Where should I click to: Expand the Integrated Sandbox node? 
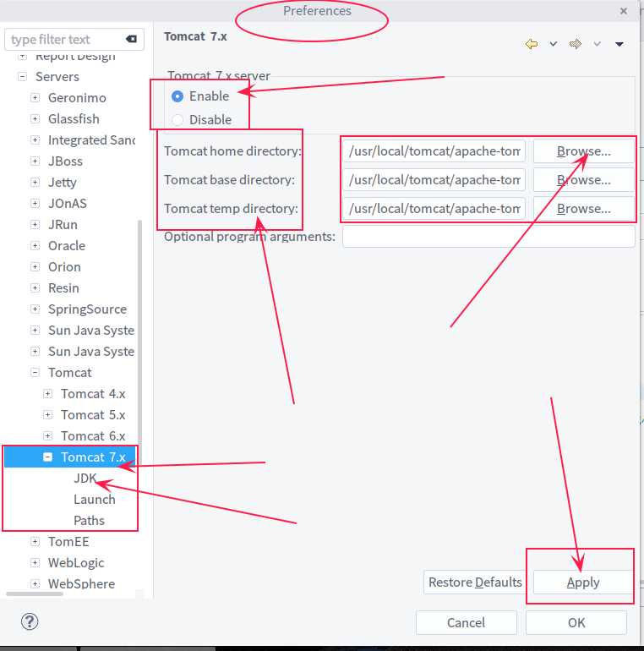click(35, 140)
